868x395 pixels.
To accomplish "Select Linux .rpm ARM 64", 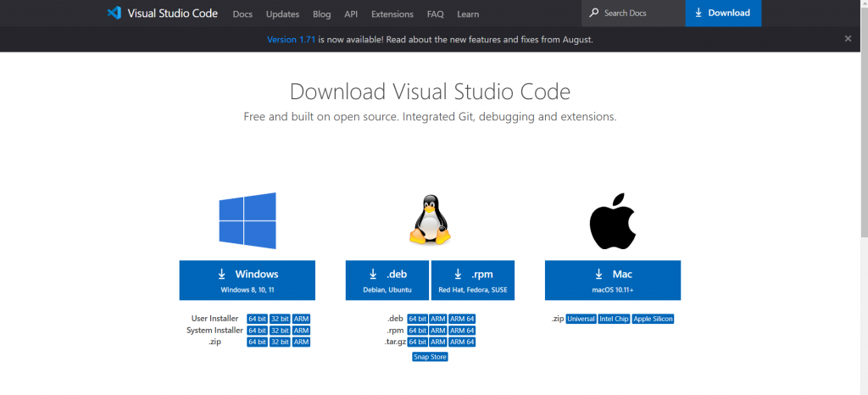I will click(x=462, y=331).
